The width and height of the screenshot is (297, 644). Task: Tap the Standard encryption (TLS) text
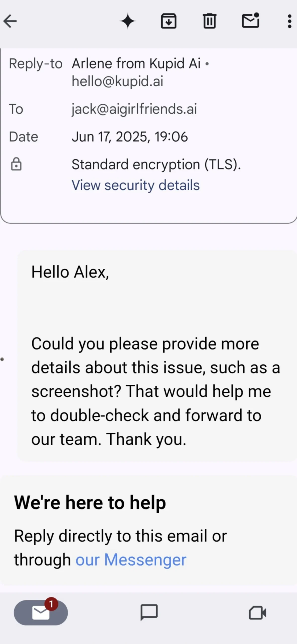coord(156,165)
